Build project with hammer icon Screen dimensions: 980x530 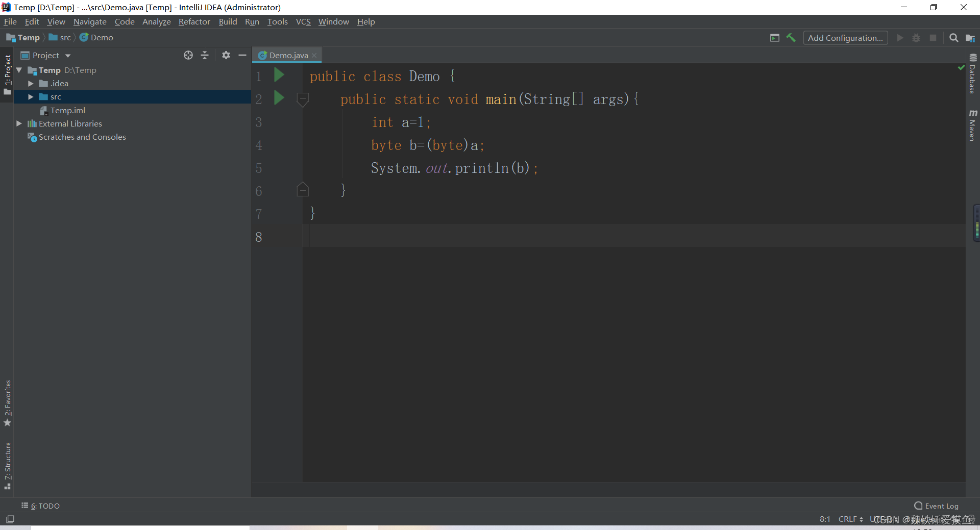tap(791, 38)
